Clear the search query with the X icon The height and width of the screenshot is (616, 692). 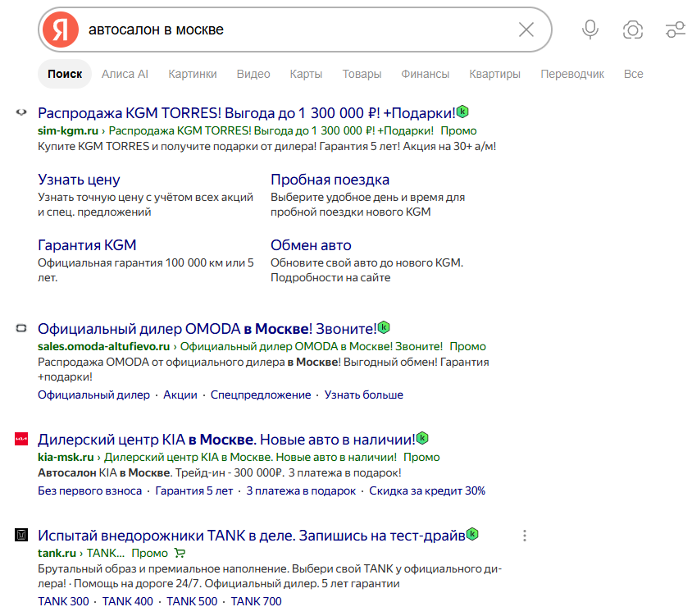pos(526,30)
